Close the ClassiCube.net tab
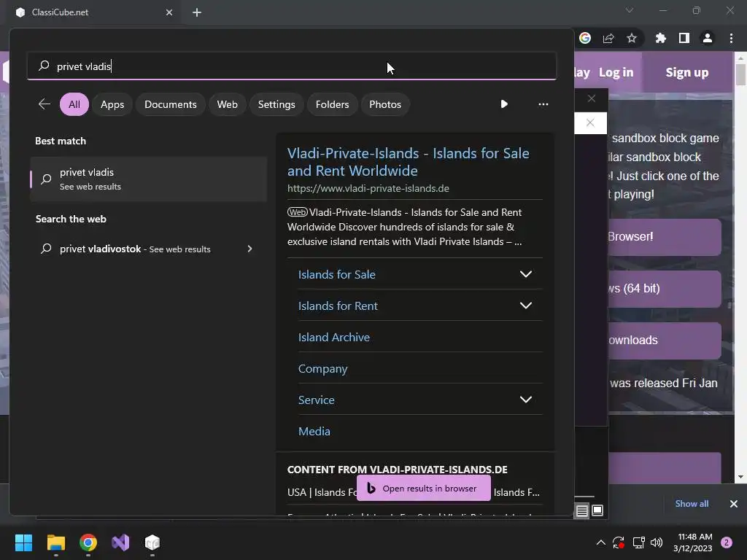Screen dimensions: 747x560 point(169,12)
